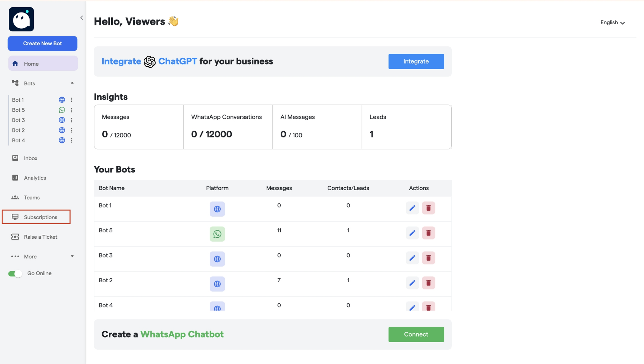Screen dimensions: 644x364
Task: Open the three-dot menu next to Bot 4
Action: pos(72,140)
